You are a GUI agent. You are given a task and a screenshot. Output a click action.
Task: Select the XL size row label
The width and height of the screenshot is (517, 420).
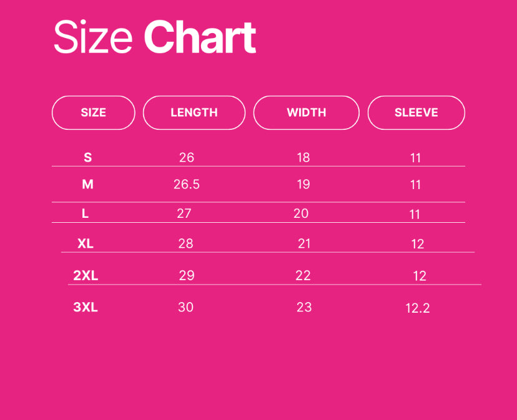tap(86, 243)
